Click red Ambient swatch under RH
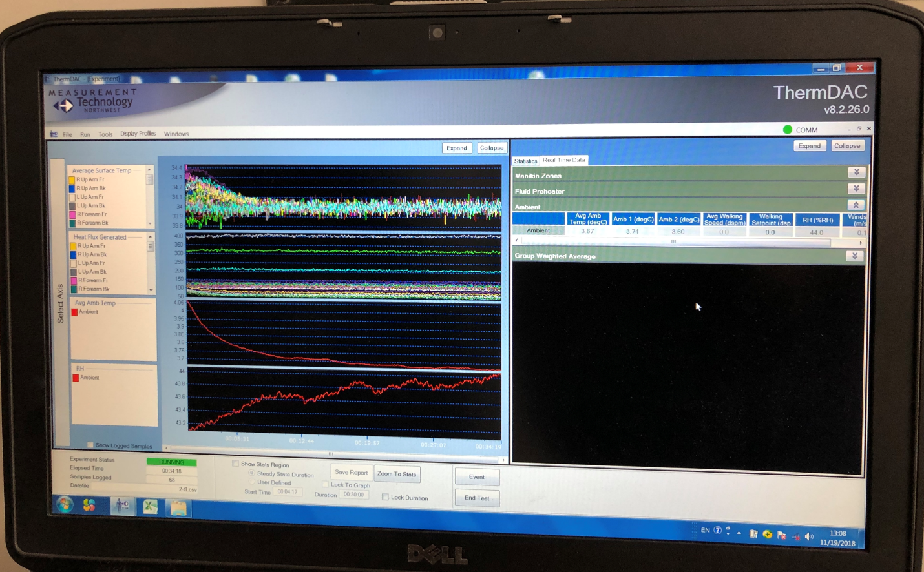 [x=76, y=378]
